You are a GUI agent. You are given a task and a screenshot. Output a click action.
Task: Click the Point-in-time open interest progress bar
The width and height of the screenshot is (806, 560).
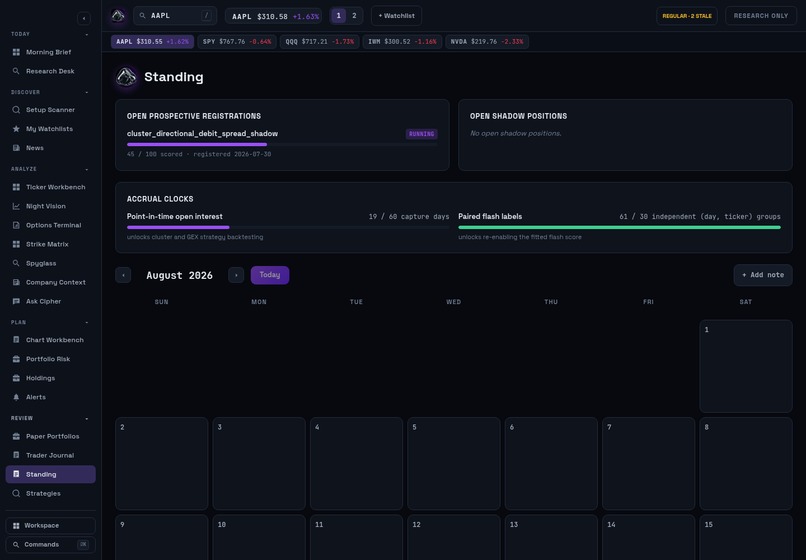tap(288, 227)
